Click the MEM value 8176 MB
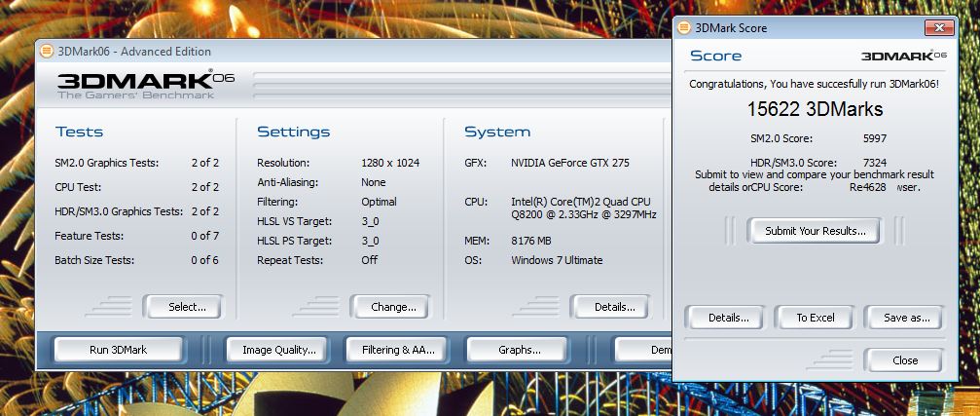This screenshot has height=416, width=980. point(531,241)
